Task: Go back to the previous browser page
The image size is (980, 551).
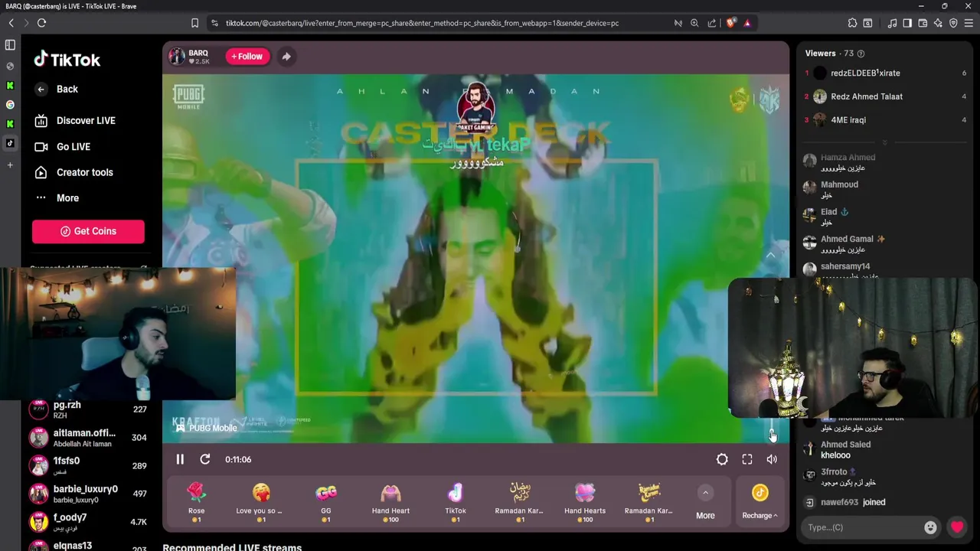Action: 11,23
